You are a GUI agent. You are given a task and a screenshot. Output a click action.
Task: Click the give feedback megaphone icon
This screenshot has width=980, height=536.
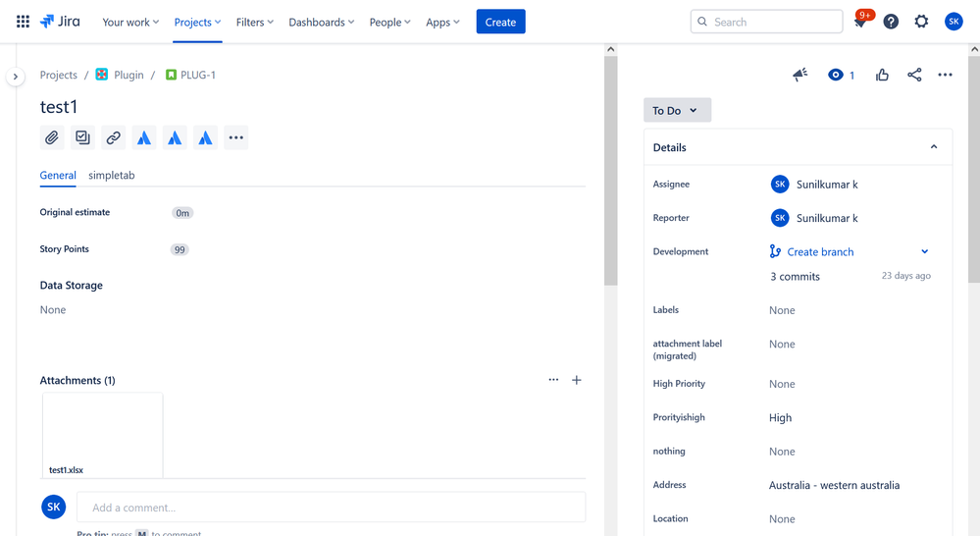point(800,75)
